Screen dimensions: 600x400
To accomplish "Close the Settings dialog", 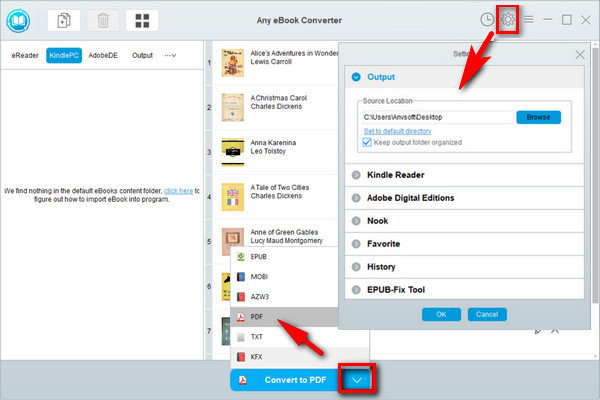I will 580,55.
